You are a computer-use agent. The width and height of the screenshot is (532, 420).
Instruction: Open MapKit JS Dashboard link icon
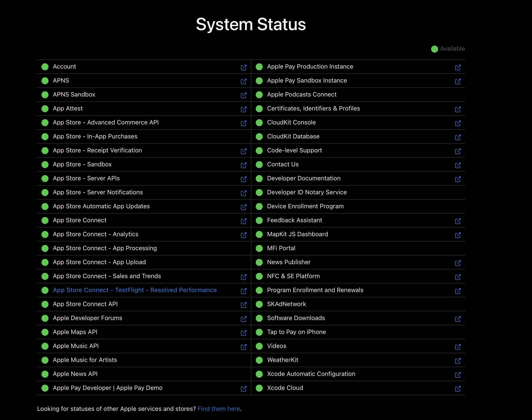pos(458,235)
